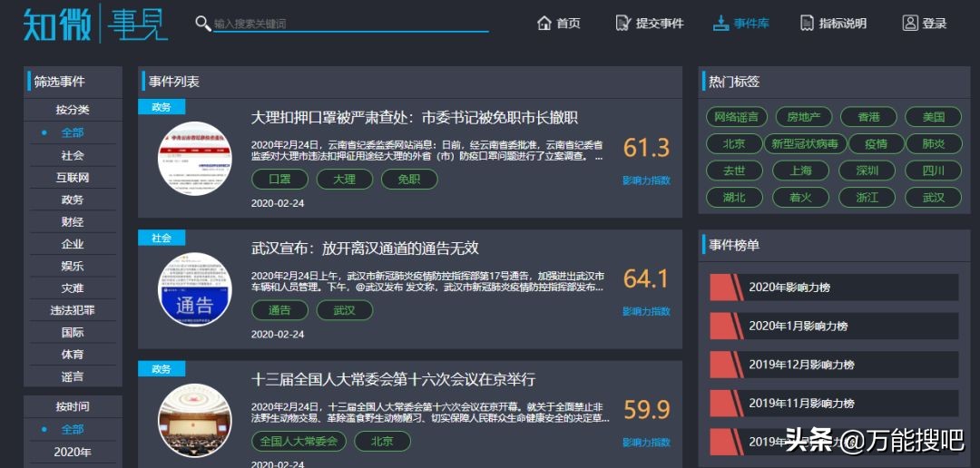This screenshot has height=468, width=980.
Task: Filter events by 政务 category
Action: tap(73, 200)
